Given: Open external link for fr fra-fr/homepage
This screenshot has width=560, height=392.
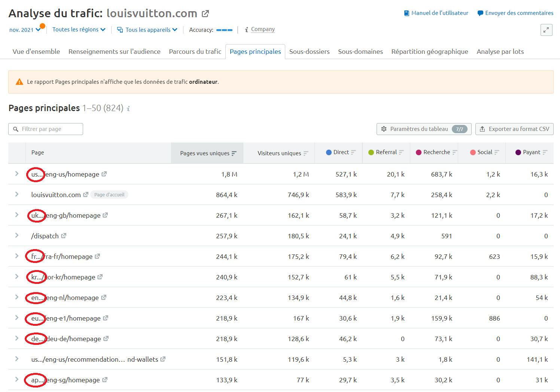Looking at the screenshot, I should click(x=97, y=256).
